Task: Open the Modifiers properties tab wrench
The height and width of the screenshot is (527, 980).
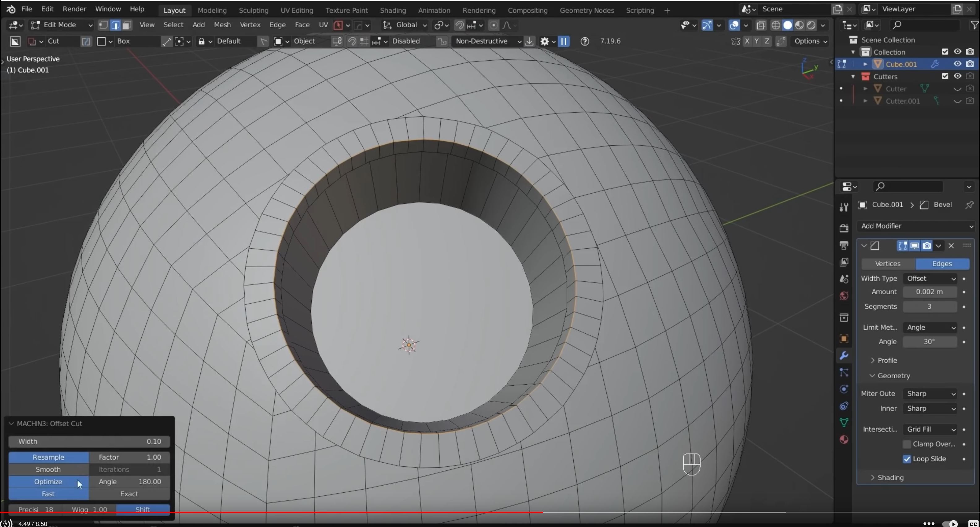Action: pos(844,356)
